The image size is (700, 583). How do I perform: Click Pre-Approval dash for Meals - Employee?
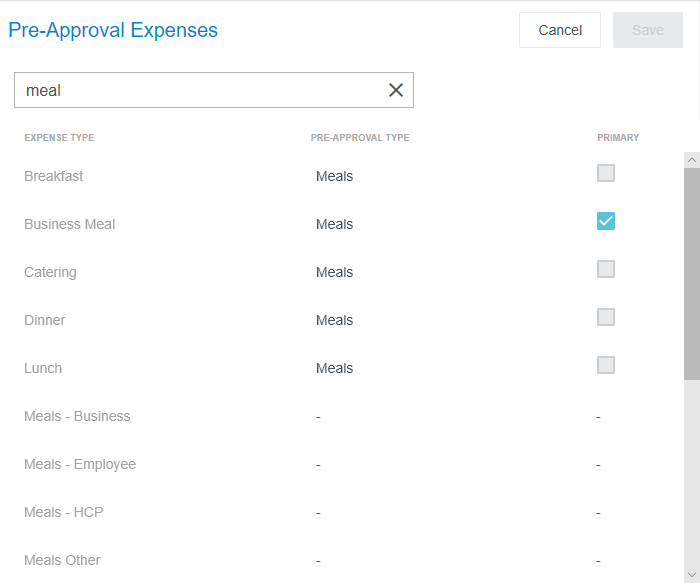click(x=318, y=465)
